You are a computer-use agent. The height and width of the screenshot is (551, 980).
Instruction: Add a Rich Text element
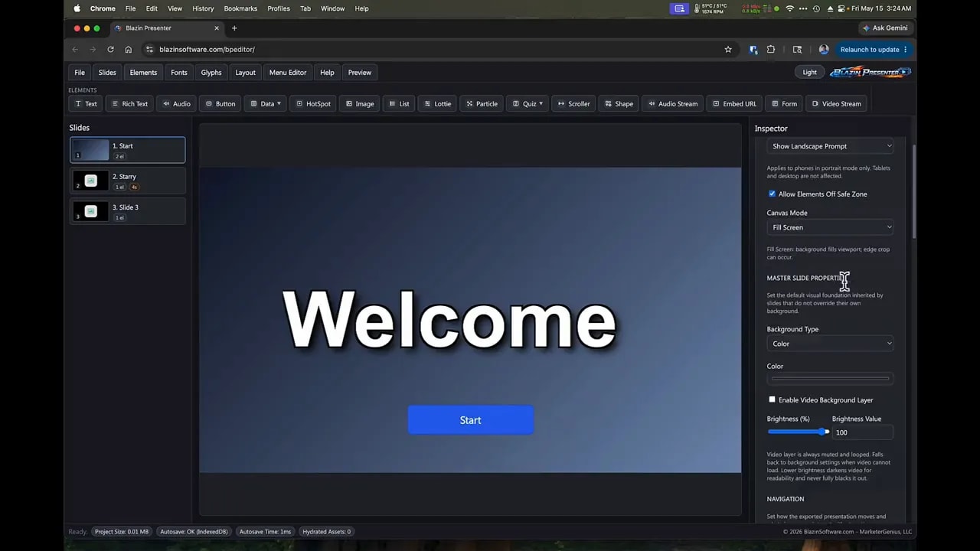[129, 104]
